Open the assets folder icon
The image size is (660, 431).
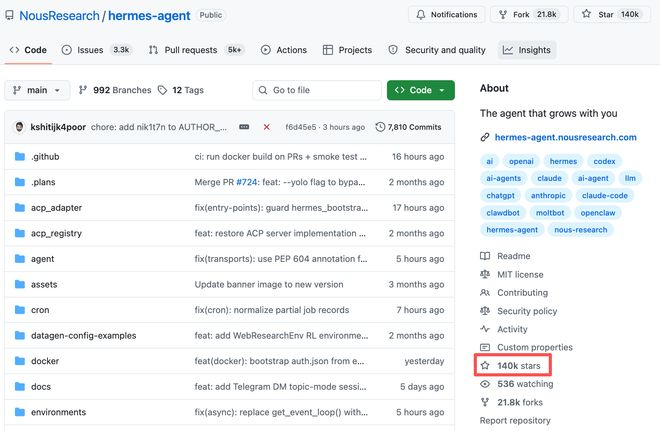click(20, 285)
